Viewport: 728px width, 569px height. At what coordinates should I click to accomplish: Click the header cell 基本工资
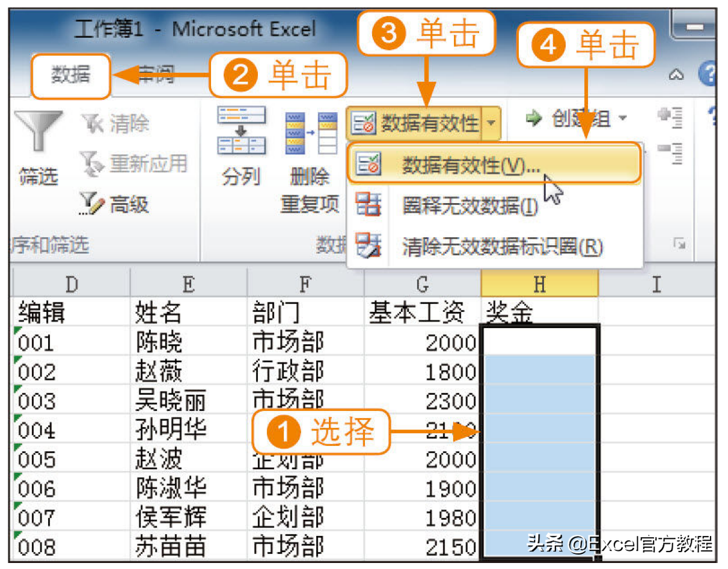tap(423, 312)
